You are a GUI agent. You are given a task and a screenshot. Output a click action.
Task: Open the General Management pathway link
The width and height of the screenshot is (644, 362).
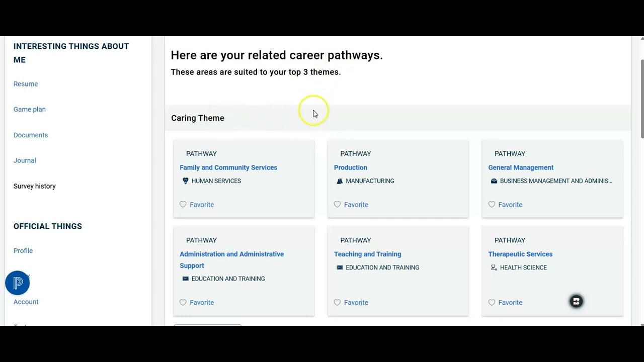521,167
